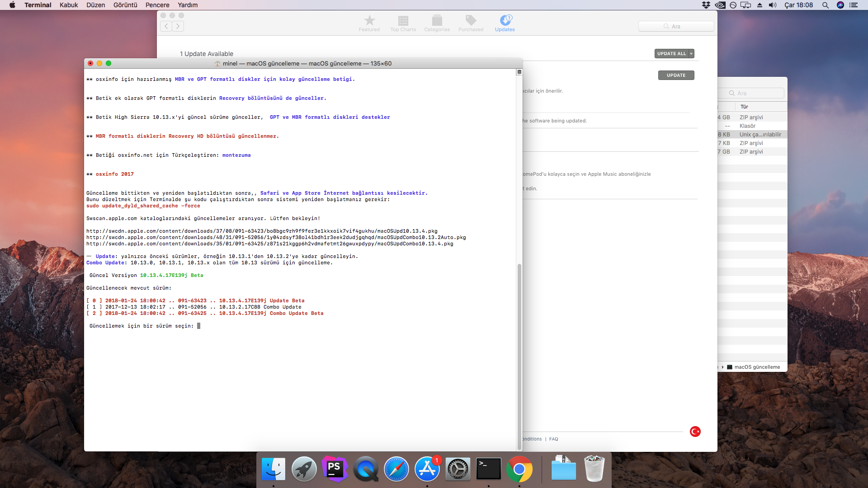Screen dimensions: 868x488
Task: Expand the UPDATE ALL dropdown arrow
Action: pyautogui.click(x=691, y=54)
